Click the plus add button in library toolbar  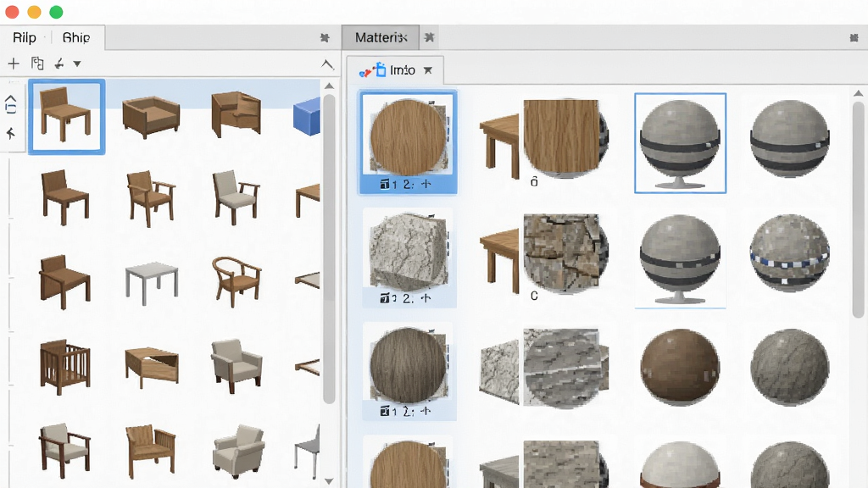(x=14, y=64)
